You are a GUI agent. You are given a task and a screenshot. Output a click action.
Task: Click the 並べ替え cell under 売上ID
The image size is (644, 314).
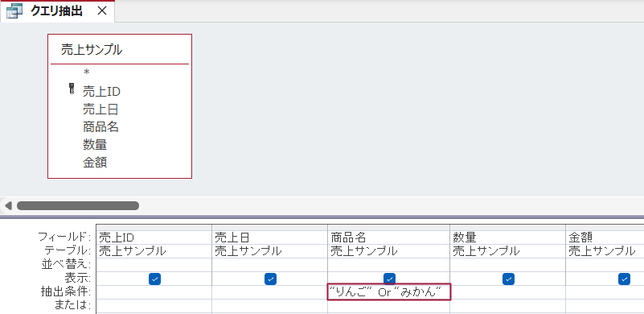[x=154, y=265]
